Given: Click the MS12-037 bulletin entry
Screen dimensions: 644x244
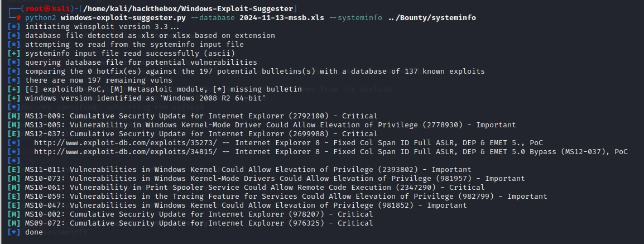Looking at the screenshot, I should pos(201,133).
